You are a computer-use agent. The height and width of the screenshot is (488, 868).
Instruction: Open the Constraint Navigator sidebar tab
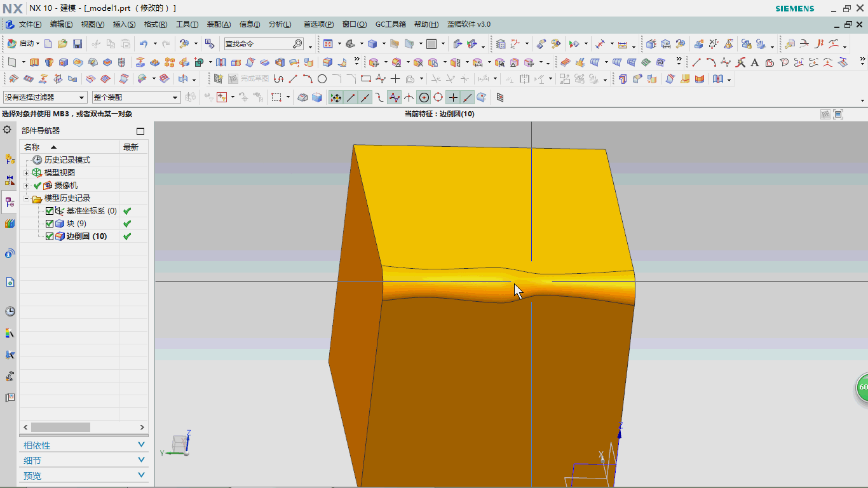click(x=10, y=180)
